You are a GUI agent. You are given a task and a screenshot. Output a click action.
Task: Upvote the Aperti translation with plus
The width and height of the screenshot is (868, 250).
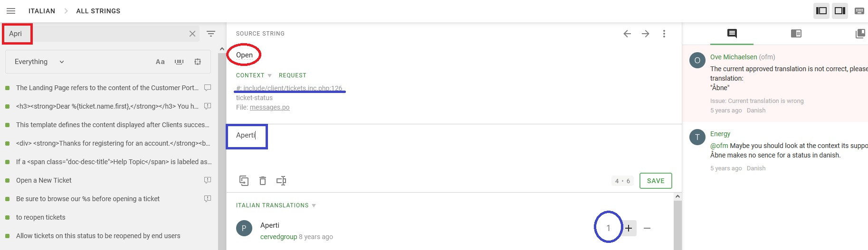629,228
